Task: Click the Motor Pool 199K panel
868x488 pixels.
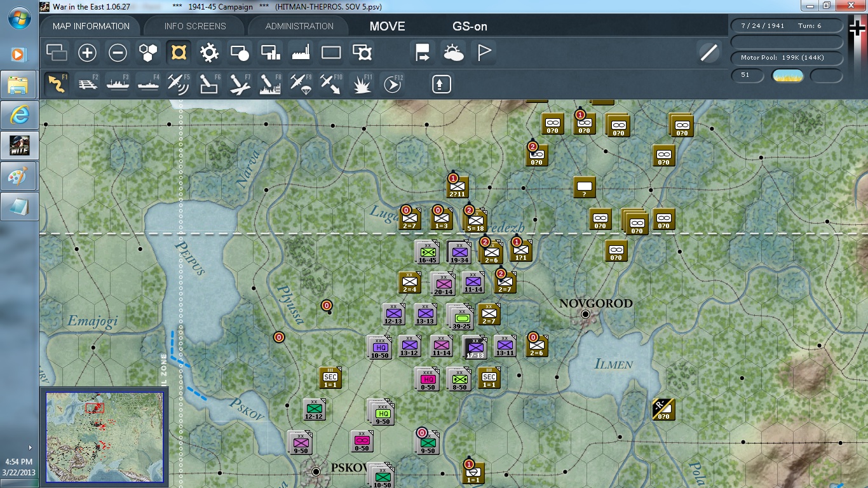Action: (787, 58)
